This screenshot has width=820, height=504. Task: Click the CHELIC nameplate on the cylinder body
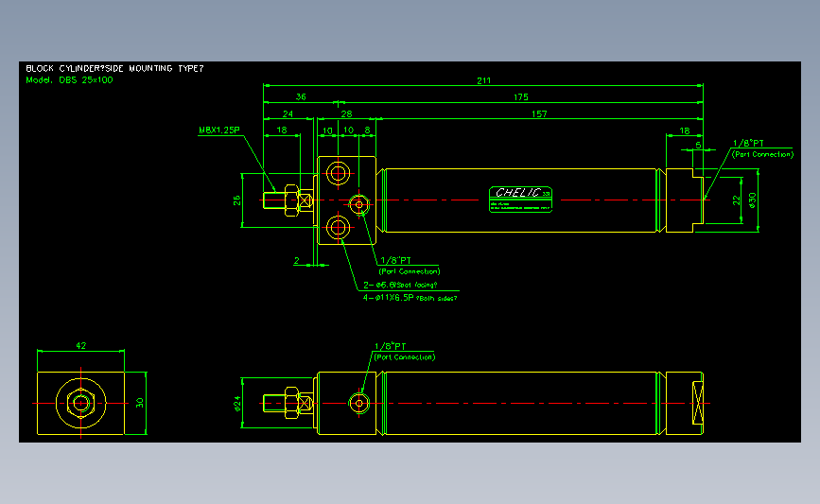(520, 200)
